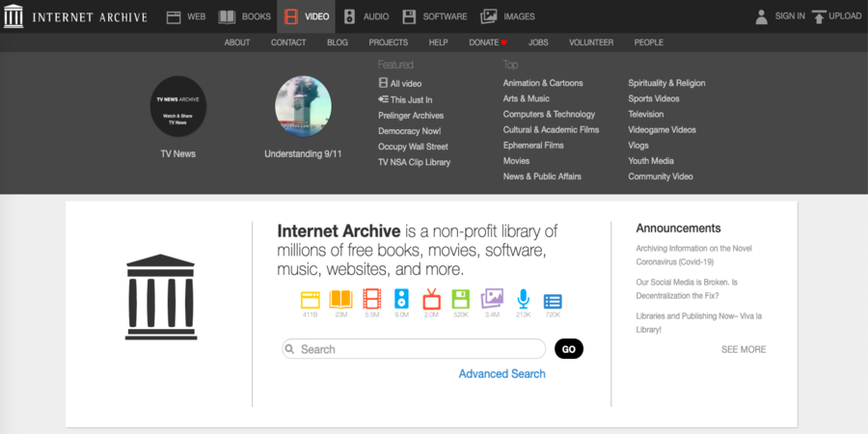Open the TV News Archive circular thumbnail
This screenshot has width=868, height=434.
[178, 106]
